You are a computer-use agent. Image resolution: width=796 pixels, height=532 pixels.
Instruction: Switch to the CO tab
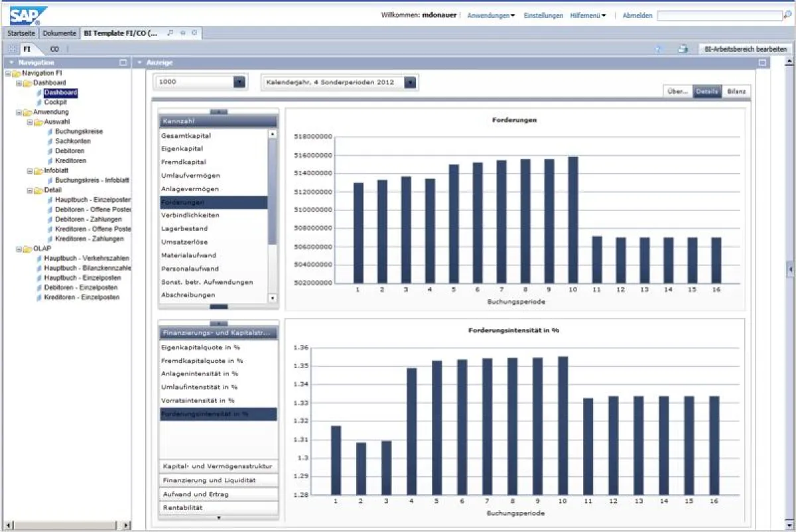point(54,49)
